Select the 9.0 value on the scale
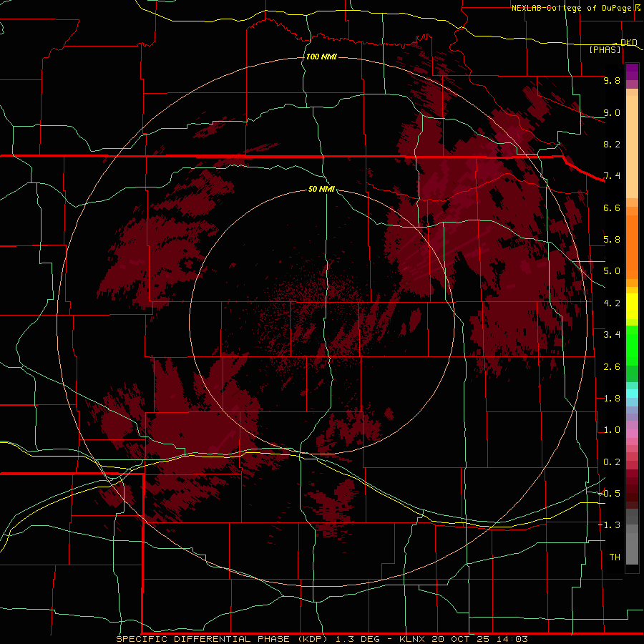 612,112
